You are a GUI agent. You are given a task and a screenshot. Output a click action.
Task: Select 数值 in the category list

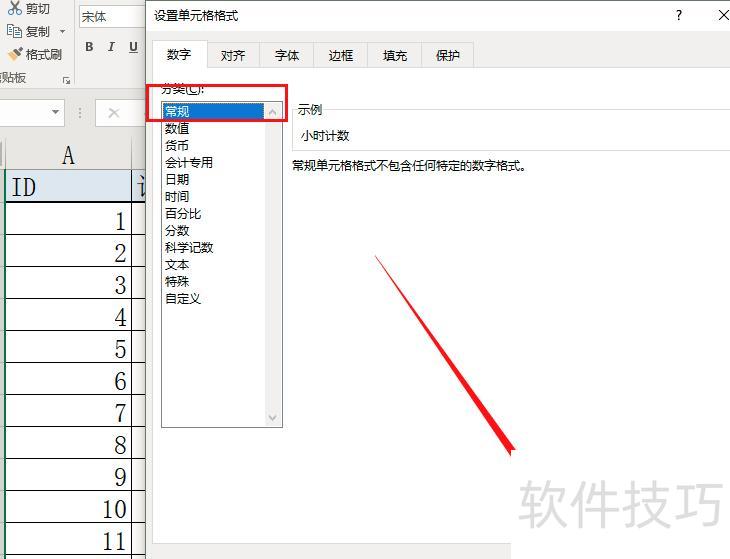pyautogui.click(x=177, y=128)
